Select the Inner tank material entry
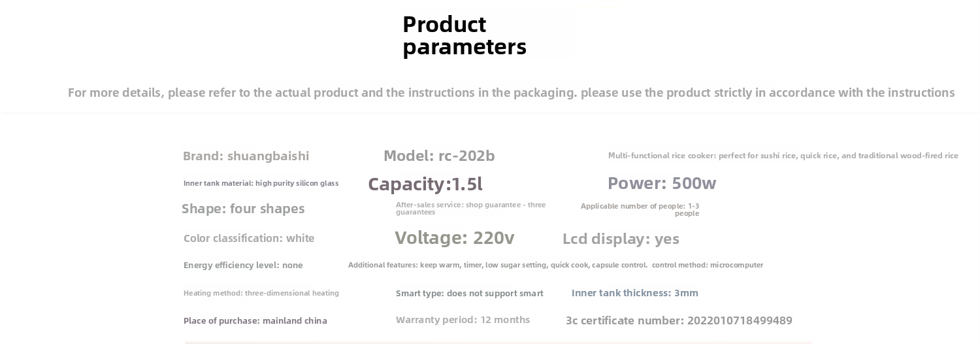 click(x=261, y=183)
